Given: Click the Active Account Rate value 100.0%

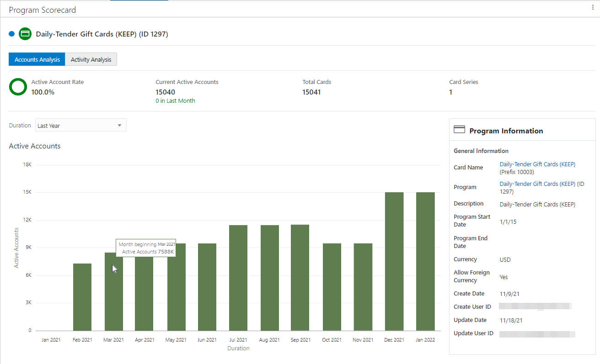Looking at the screenshot, I should tap(43, 92).
